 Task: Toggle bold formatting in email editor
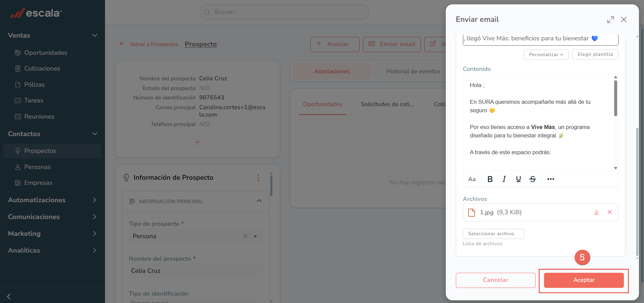point(490,179)
